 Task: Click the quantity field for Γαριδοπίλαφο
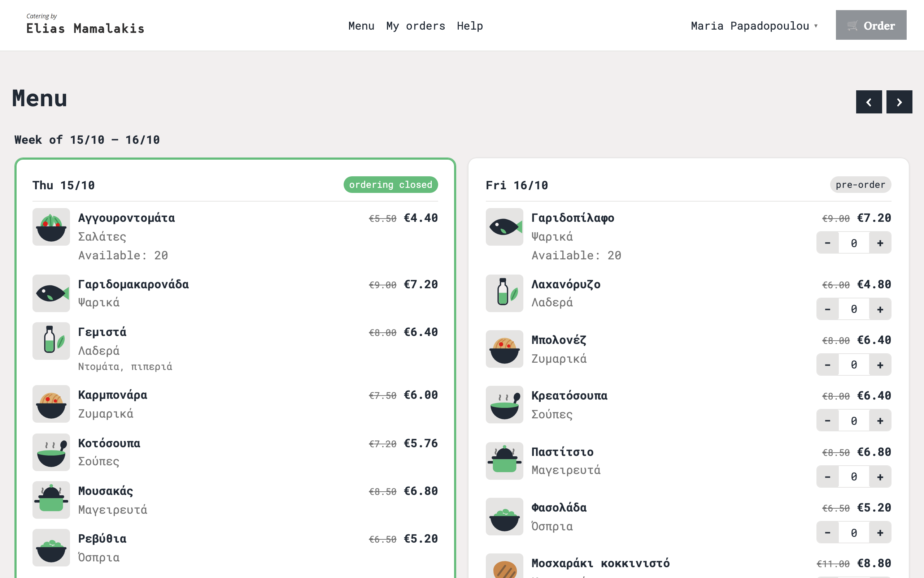tap(854, 243)
